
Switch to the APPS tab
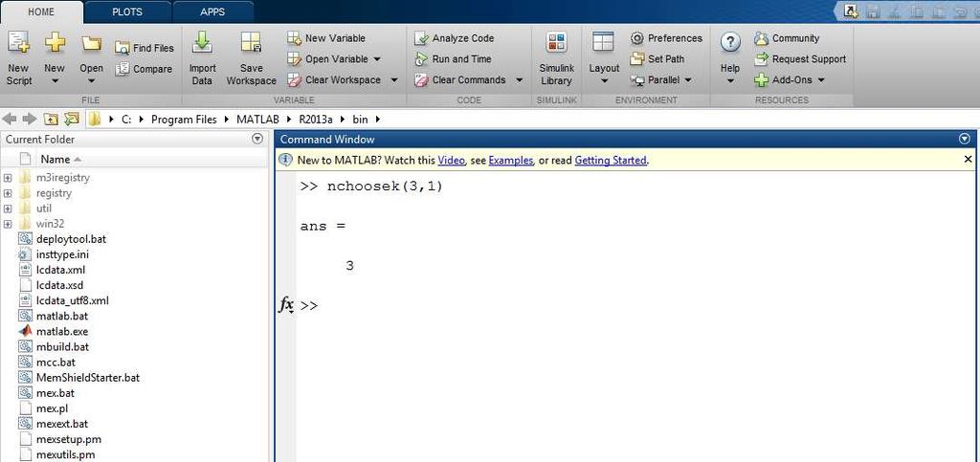coord(213,11)
